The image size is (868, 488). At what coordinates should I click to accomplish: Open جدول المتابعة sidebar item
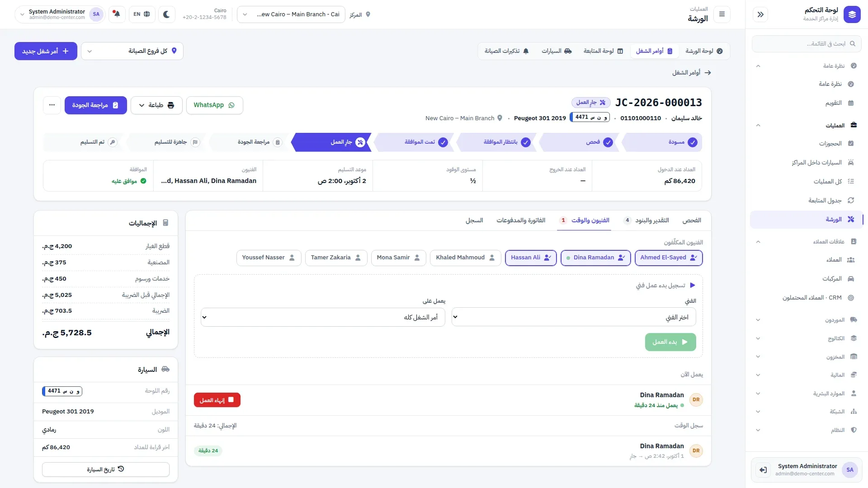coord(807,201)
